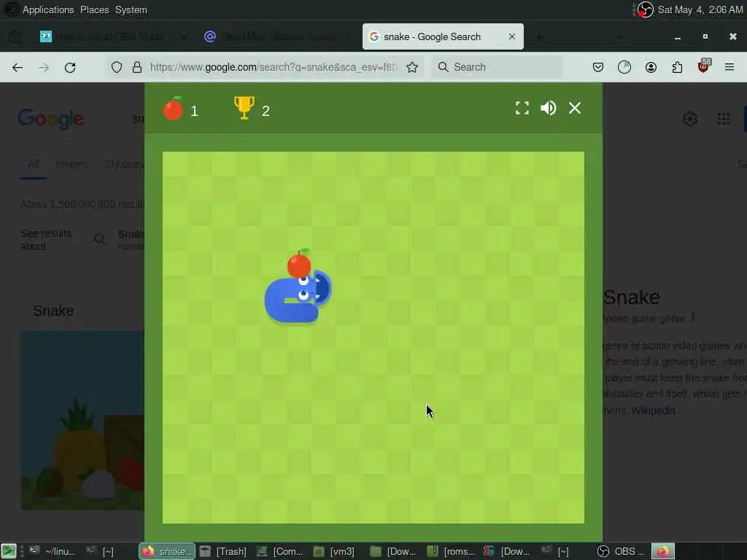747x560 pixels.
Task: Click the date and time clock
Action: pyautogui.click(x=700, y=9)
